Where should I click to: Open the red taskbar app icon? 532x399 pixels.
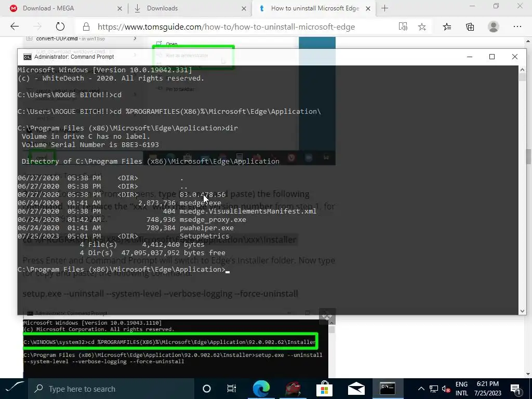tap(292, 389)
